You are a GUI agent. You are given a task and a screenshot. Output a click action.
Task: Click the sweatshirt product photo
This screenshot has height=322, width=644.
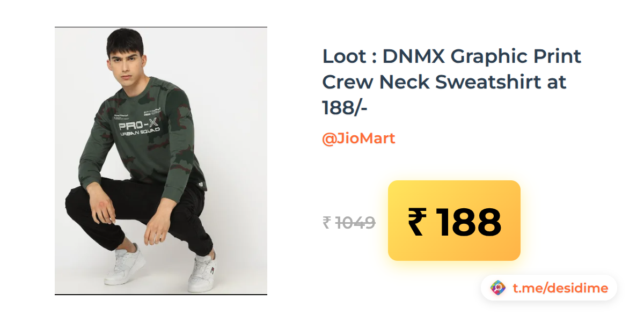point(161,161)
